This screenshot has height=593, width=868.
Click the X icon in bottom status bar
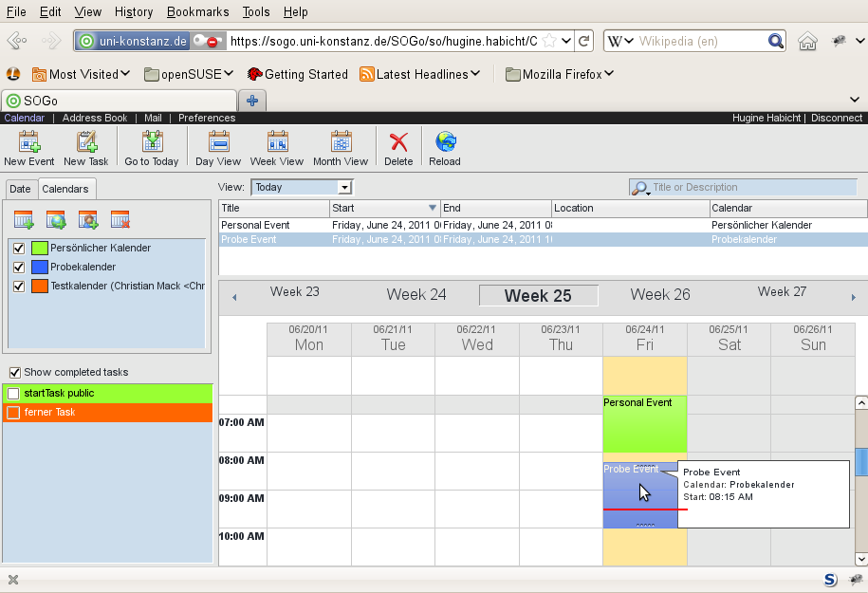tap(13, 580)
